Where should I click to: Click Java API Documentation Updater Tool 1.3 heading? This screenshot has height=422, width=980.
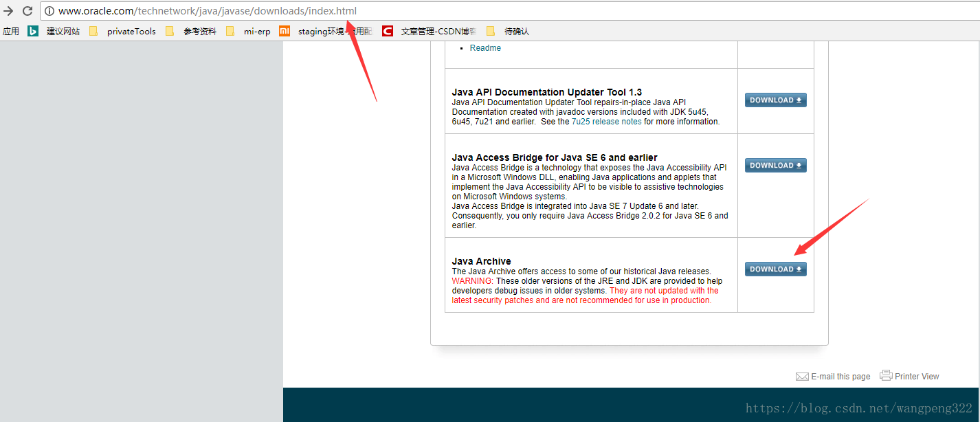point(546,92)
